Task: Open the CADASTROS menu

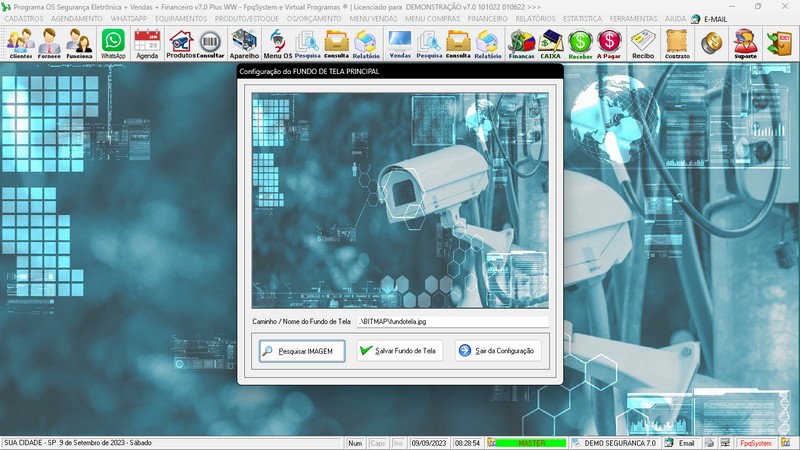Action: click(x=24, y=19)
